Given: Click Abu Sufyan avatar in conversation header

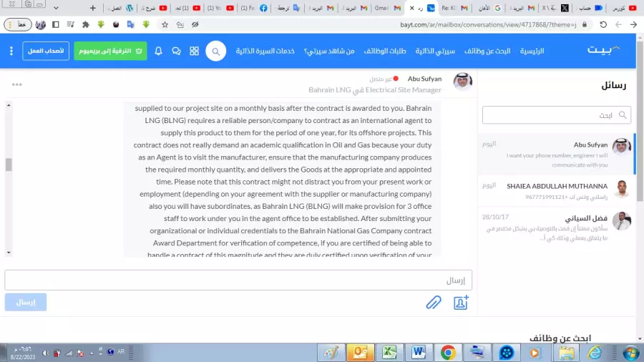Looking at the screenshot, I should click(462, 82).
